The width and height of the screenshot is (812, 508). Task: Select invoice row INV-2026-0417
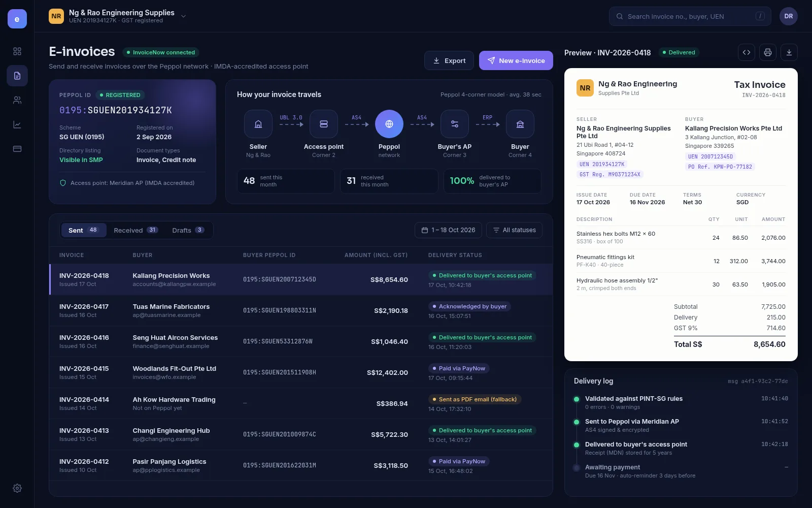[x=301, y=310]
